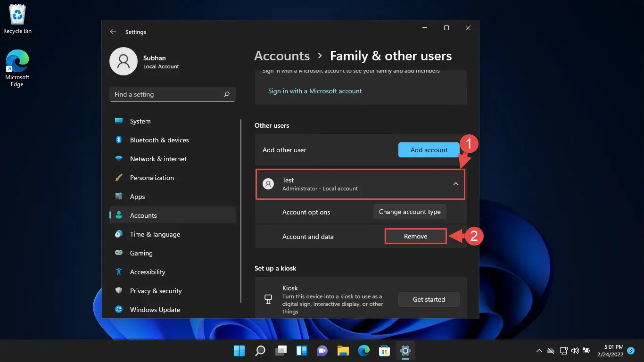Click the 'Set up a kiosk' heading
The image size is (644, 362).
pyautogui.click(x=275, y=268)
